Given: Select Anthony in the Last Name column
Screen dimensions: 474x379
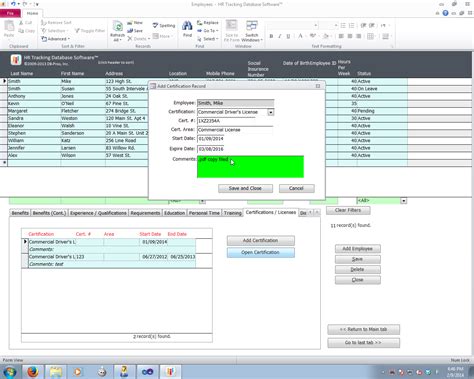Looking at the screenshot, I should click(x=34, y=96).
